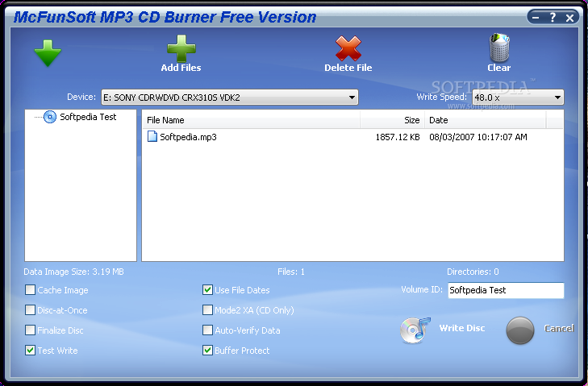
Task: Click the gray round Cancel button icon
Action: [x=519, y=330]
